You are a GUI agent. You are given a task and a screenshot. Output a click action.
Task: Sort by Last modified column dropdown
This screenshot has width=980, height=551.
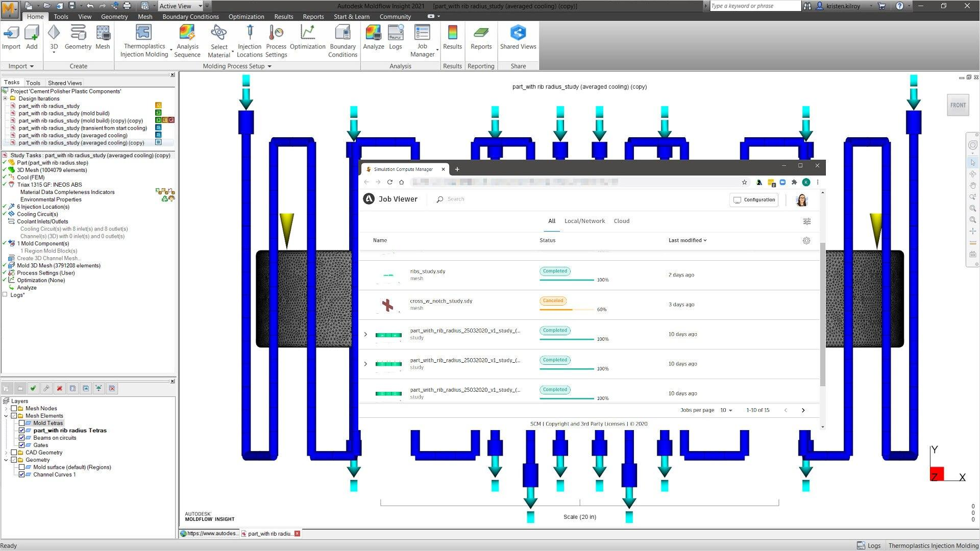tap(688, 240)
